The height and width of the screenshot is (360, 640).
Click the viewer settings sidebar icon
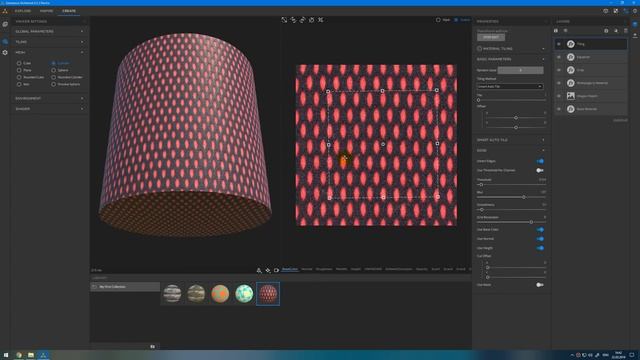click(x=5, y=41)
